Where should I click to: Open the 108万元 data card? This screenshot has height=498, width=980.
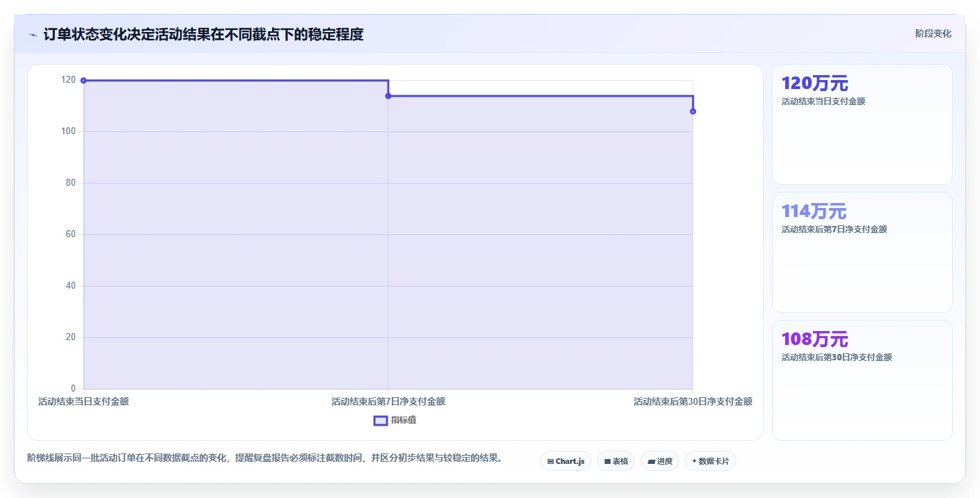(862, 380)
